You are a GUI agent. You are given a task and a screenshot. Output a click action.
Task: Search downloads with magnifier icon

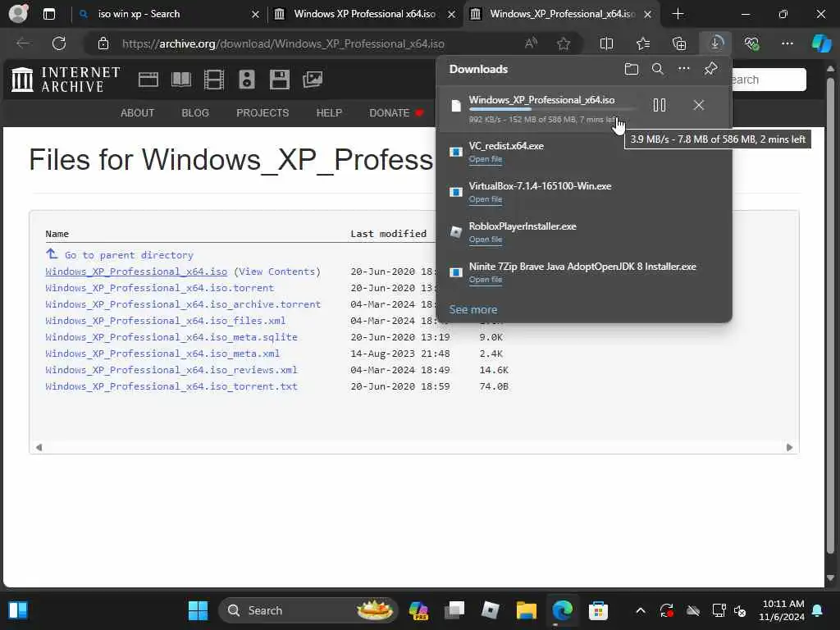tap(658, 69)
